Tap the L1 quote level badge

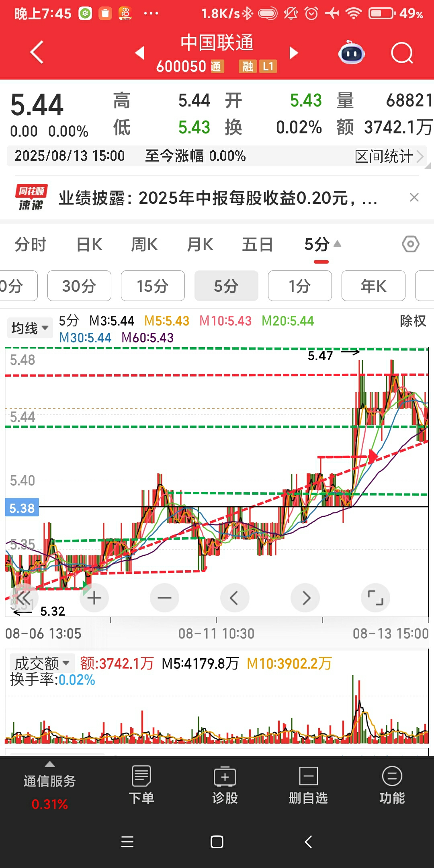268,66
